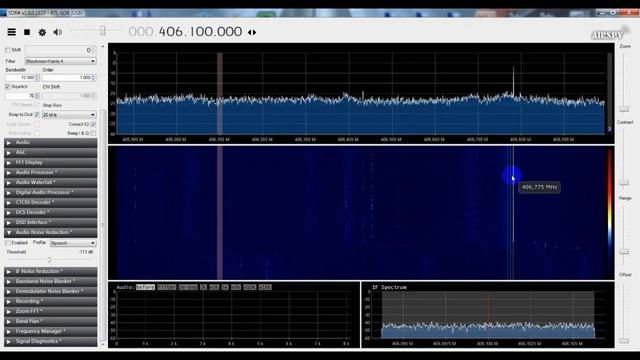Expand the FFT Display panel
This screenshot has width=640, height=360.
51,162
